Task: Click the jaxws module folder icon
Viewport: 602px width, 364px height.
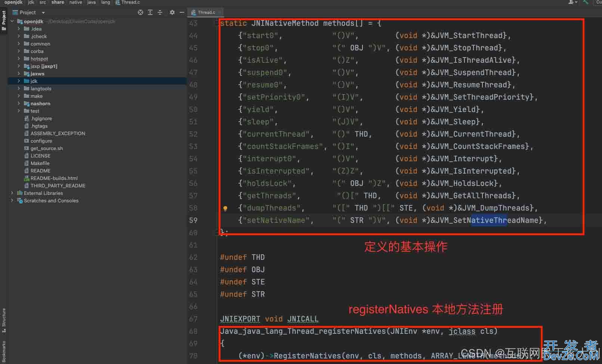Action: pyautogui.click(x=27, y=74)
